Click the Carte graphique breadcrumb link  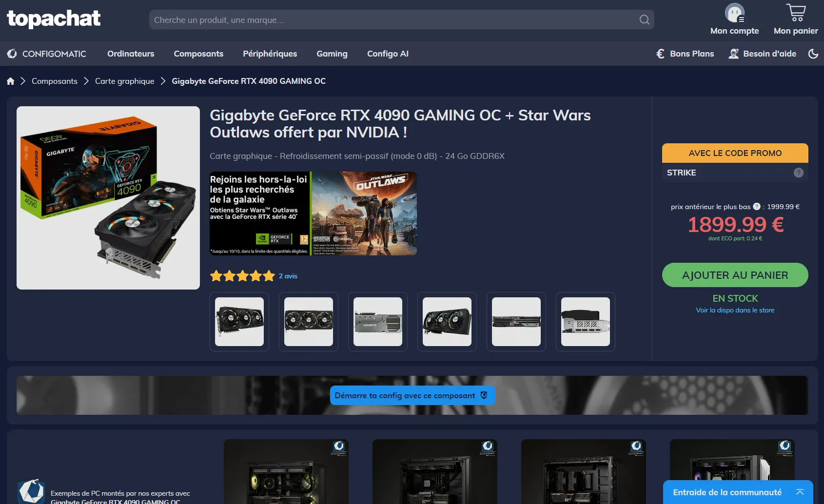click(124, 81)
